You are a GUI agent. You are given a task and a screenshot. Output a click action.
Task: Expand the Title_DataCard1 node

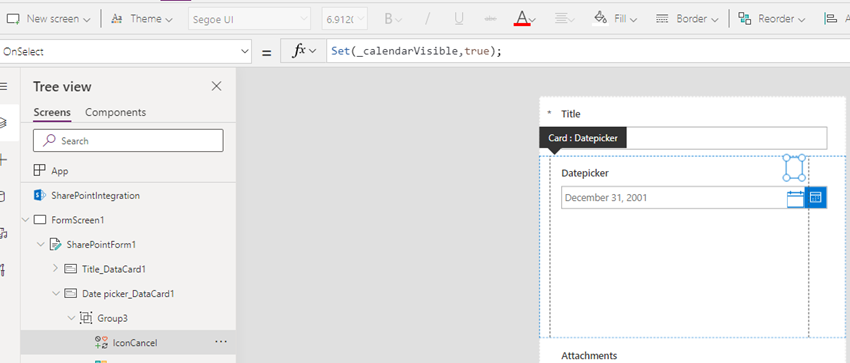click(x=56, y=269)
